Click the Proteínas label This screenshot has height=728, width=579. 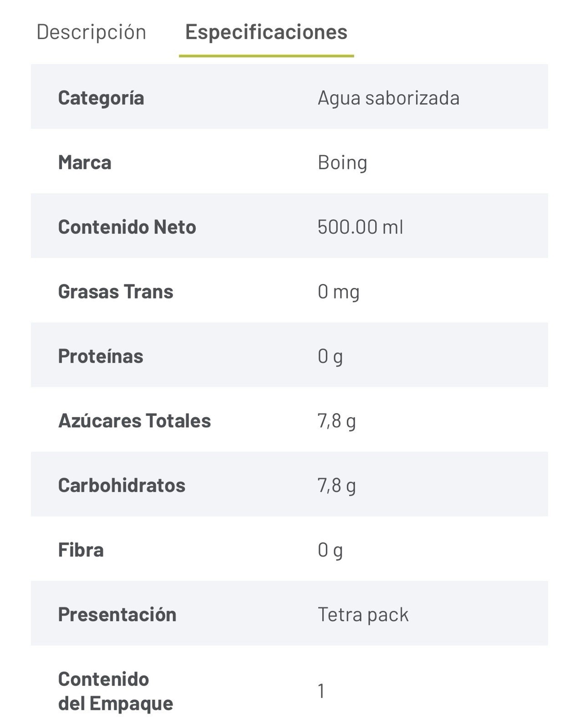pos(101,356)
